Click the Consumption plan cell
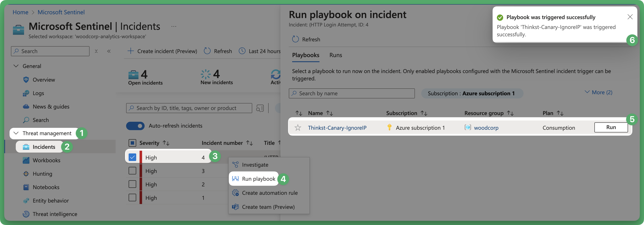Viewport: 644px width, 225px height. click(x=558, y=128)
